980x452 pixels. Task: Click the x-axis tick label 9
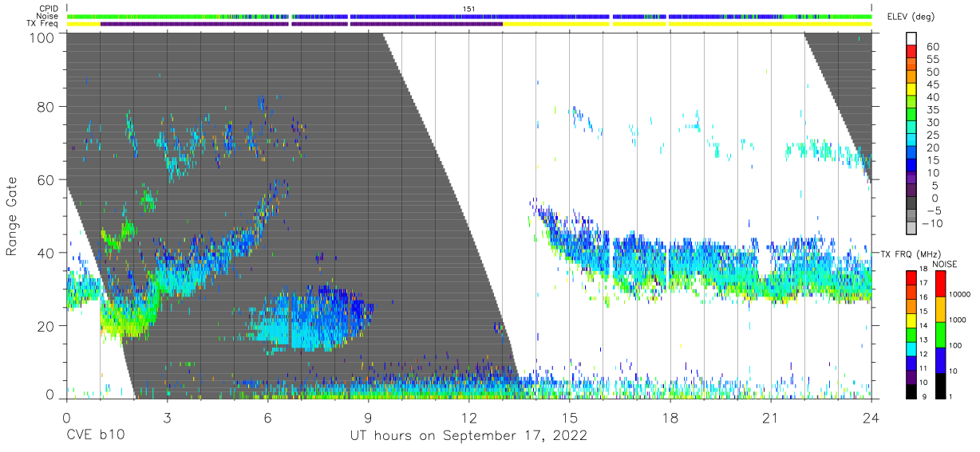(369, 418)
